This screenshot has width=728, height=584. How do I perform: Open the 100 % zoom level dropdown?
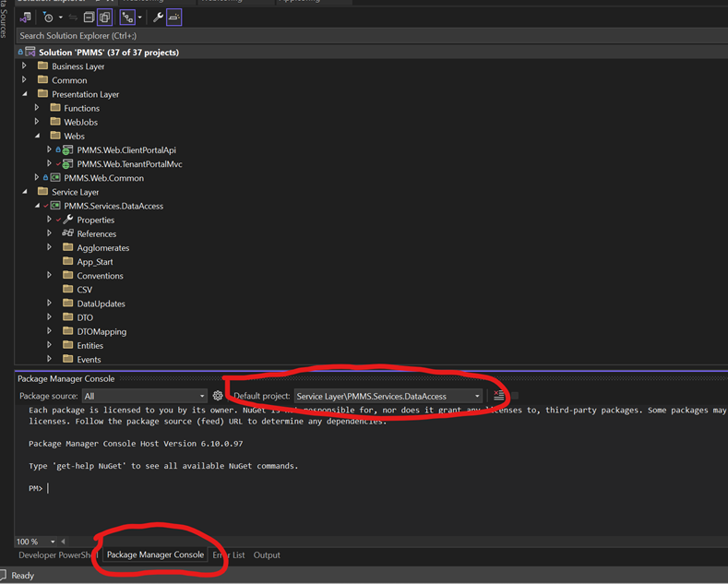[x=53, y=542]
